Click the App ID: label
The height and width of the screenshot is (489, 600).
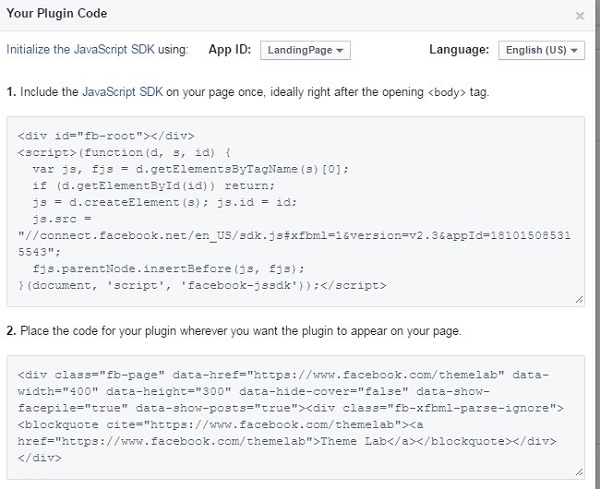230,49
